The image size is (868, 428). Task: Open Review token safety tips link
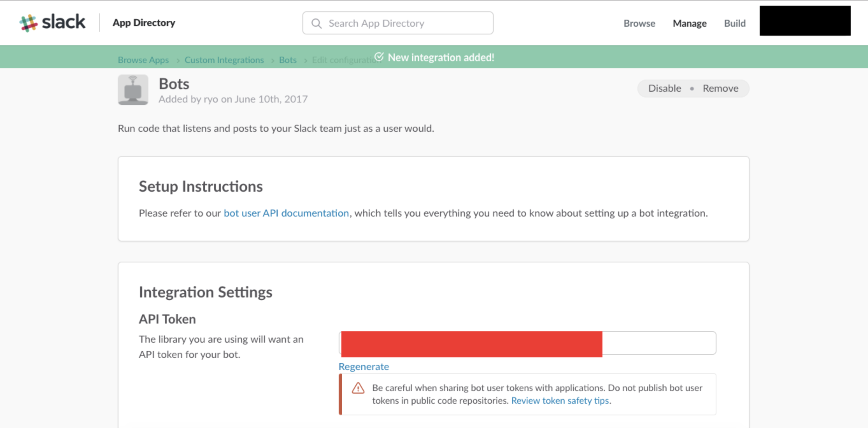point(560,400)
